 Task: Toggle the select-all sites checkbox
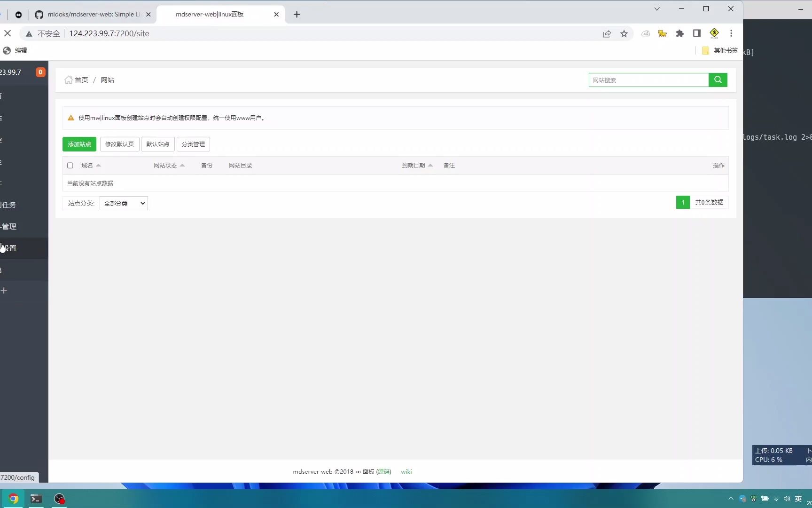point(70,166)
